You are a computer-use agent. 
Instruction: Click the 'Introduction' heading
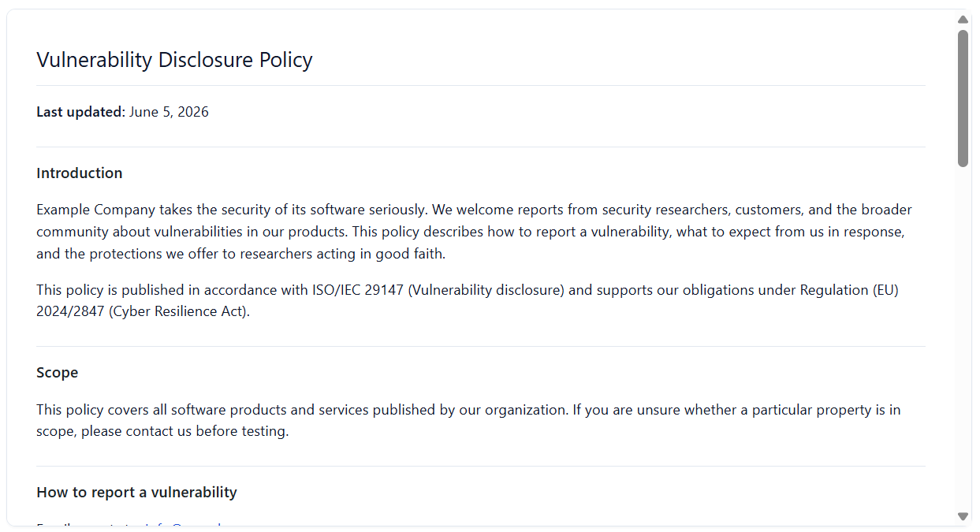click(80, 173)
